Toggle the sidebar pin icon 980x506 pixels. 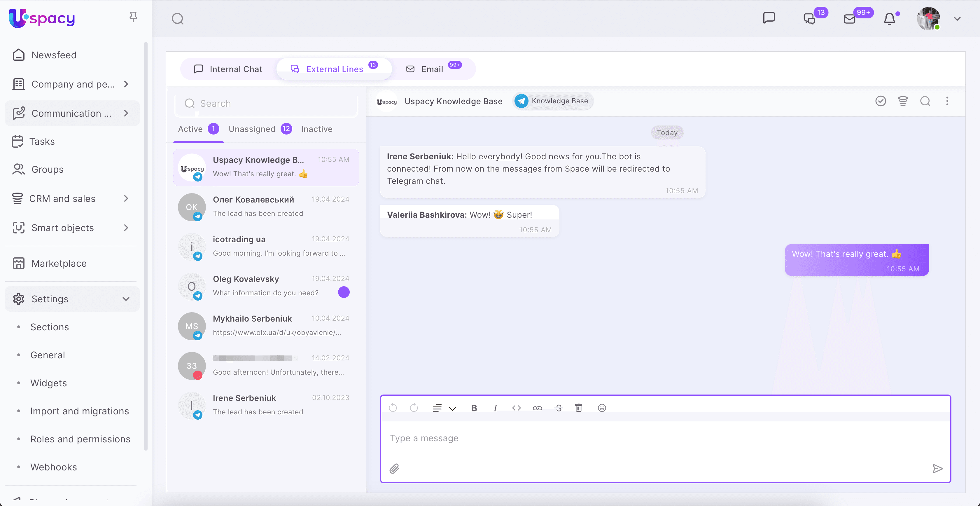click(133, 17)
